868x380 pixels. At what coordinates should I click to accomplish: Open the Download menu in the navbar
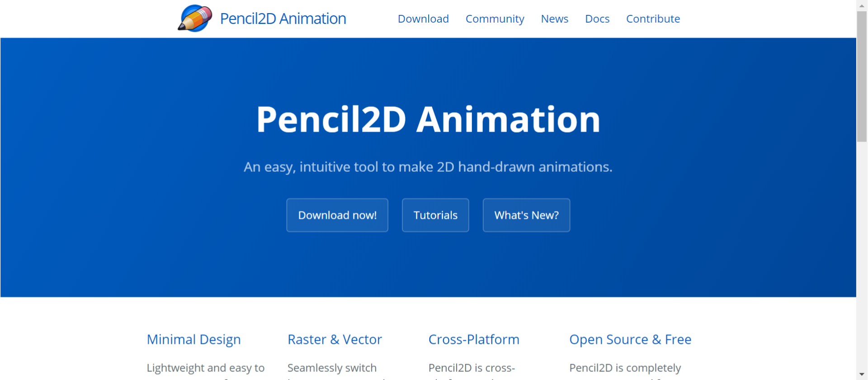coord(423,19)
